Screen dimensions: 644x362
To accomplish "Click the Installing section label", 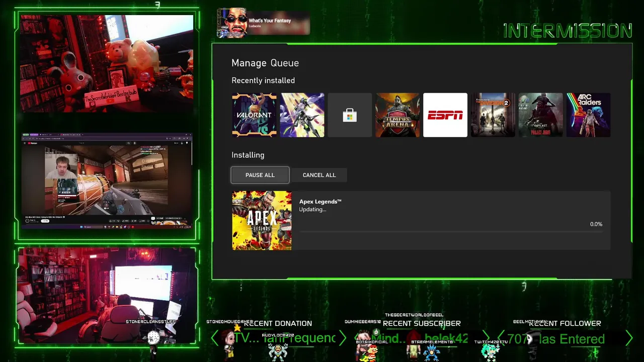I will (x=248, y=155).
